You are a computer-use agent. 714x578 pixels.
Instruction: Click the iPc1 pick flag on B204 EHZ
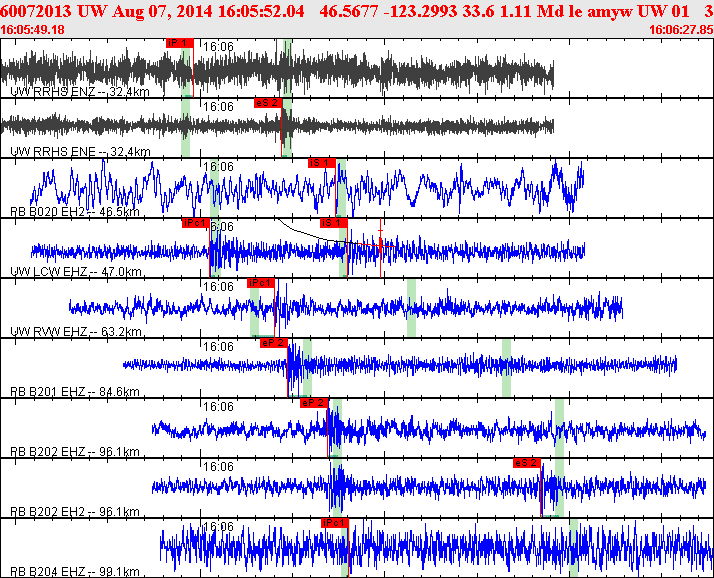(334, 522)
